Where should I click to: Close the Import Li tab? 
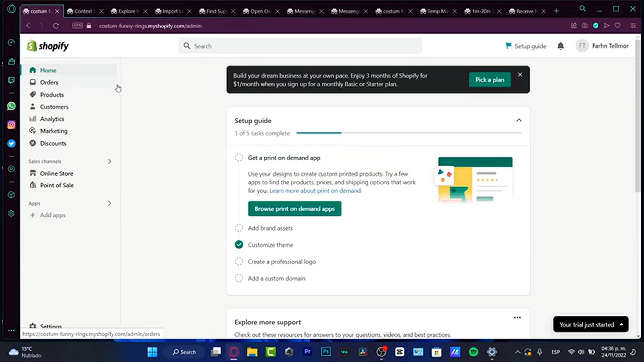[189, 11]
